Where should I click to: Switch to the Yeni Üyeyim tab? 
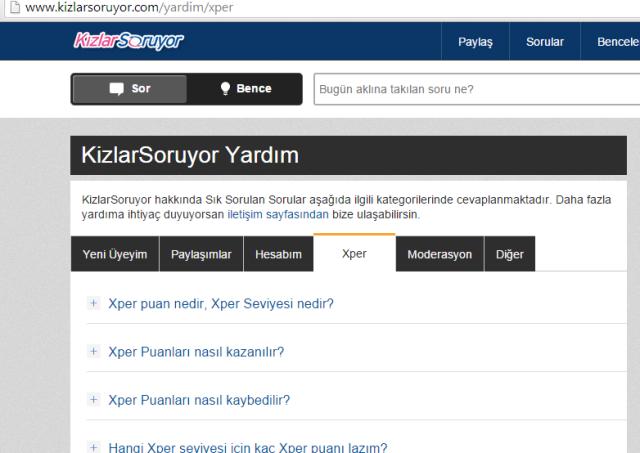pos(114,254)
